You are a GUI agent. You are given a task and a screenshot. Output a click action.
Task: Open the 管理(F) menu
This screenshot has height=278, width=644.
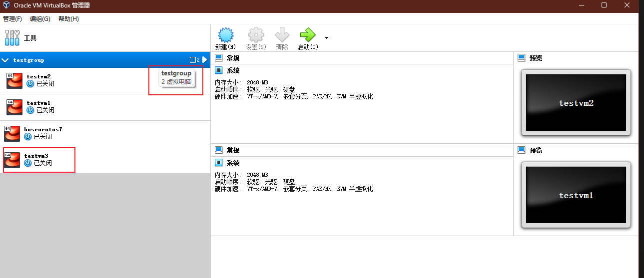pos(12,19)
